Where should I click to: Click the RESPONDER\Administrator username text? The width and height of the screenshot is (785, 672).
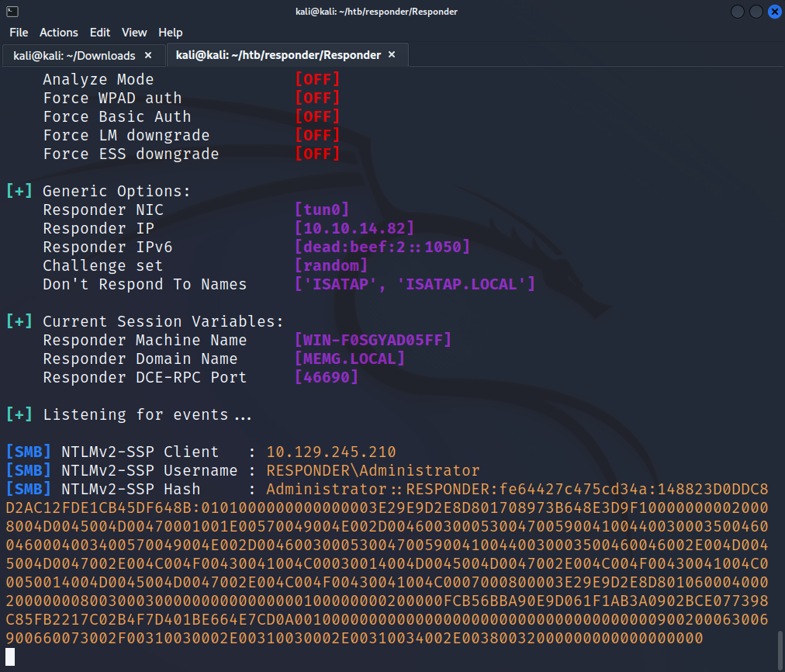tap(373, 471)
